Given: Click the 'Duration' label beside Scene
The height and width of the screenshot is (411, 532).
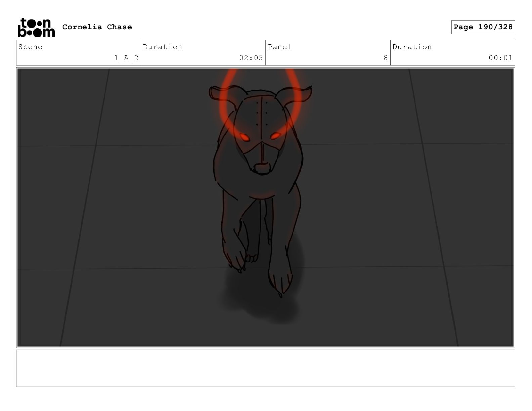Looking at the screenshot, I should [163, 47].
